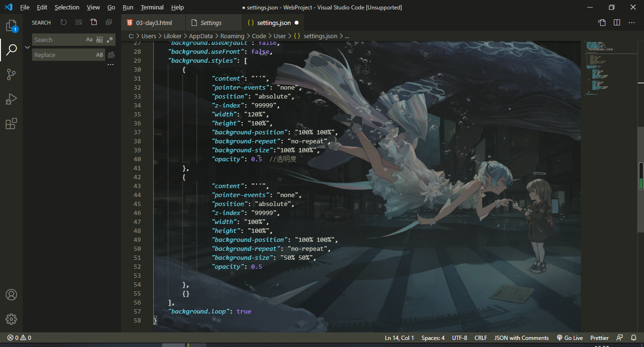Open the Selection menu
The width and height of the screenshot is (644, 347).
(x=67, y=8)
